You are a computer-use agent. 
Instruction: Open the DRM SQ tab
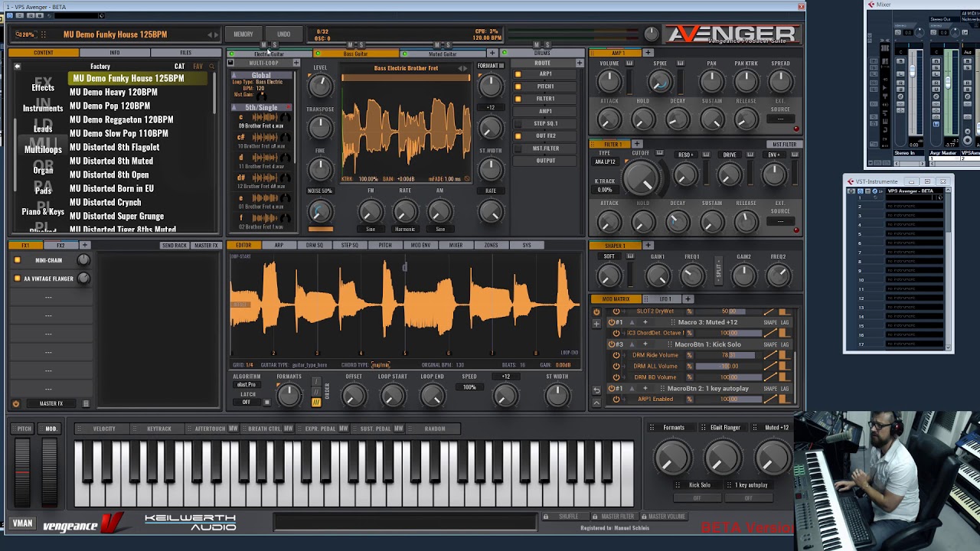pyautogui.click(x=315, y=245)
